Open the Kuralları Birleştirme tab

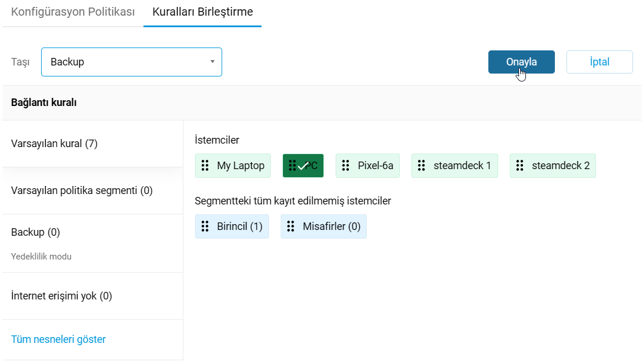(x=203, y=12)
